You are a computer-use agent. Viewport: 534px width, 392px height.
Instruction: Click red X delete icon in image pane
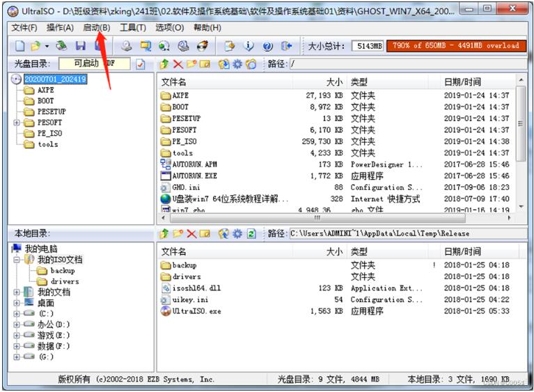178,64
